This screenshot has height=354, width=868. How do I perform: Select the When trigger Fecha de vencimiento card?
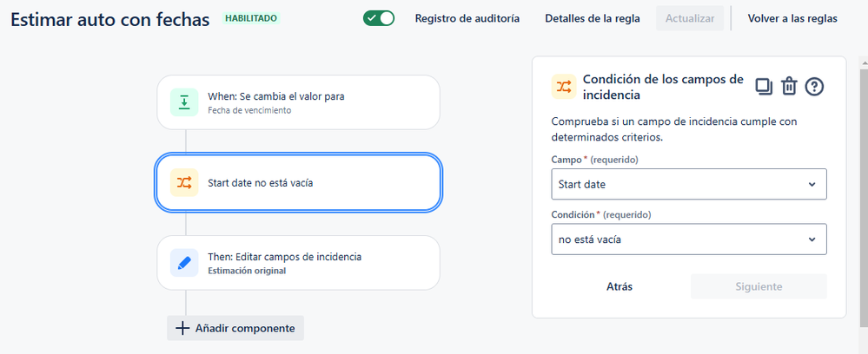click(x=298, y=102)
